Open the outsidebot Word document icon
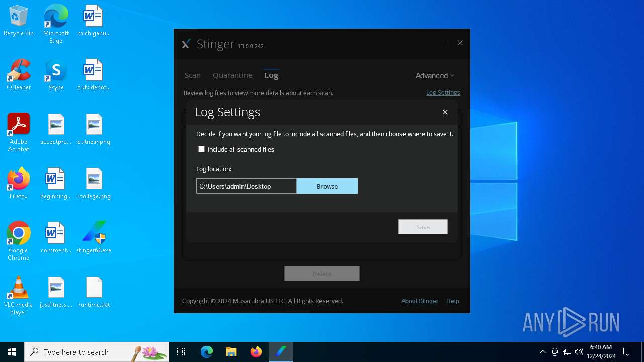644x362 pixels. 94,75
